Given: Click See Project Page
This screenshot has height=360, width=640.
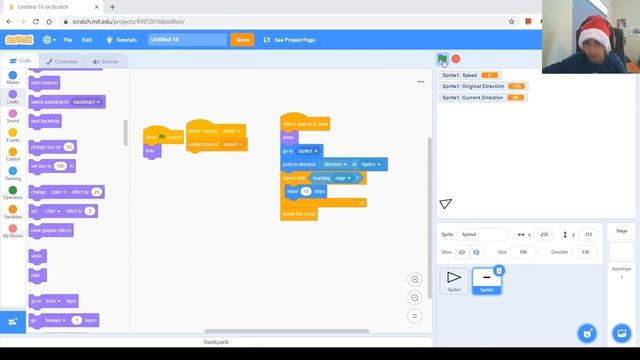Looking at the screenshot, I should [x=289, y=40].
